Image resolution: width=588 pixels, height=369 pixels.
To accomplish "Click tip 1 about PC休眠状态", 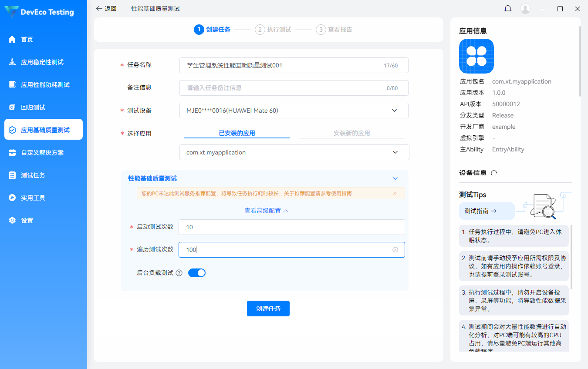I will coord(514,236).
